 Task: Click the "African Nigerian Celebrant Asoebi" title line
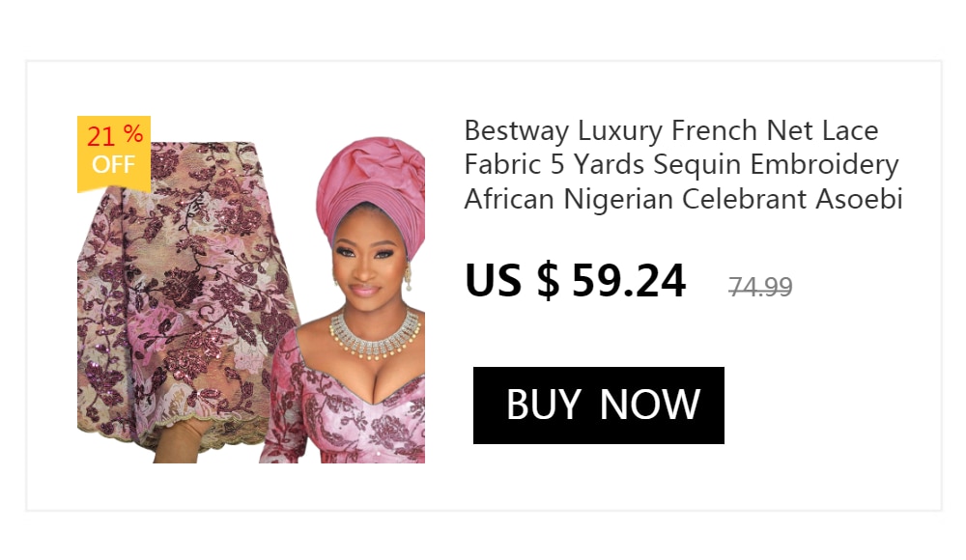(x=682, y=200)
